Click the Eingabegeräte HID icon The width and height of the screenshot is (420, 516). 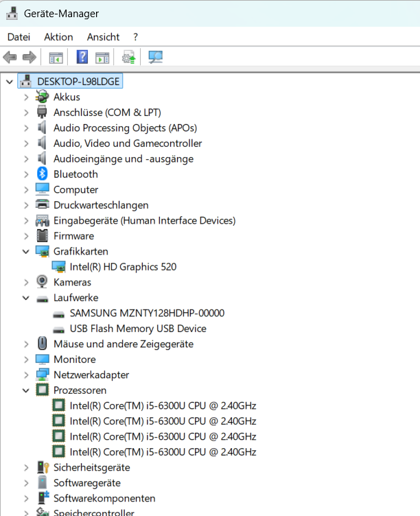42,220
